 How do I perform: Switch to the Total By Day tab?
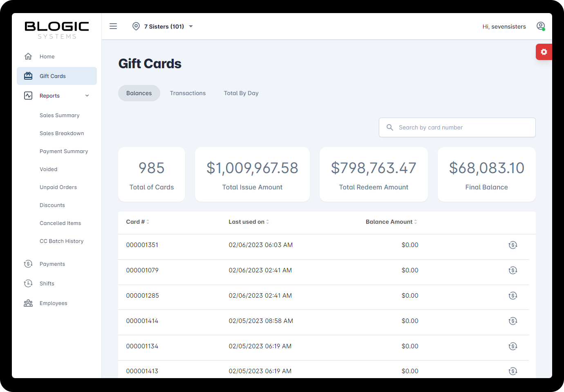241,93
